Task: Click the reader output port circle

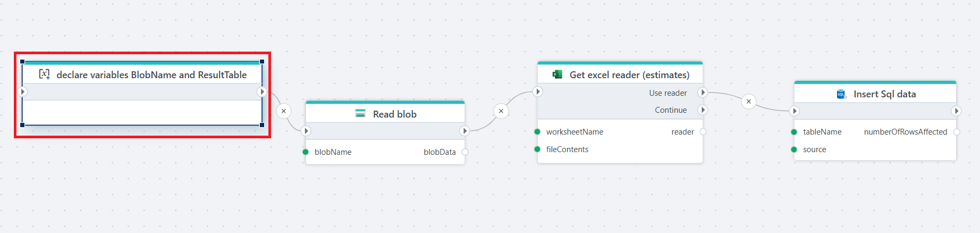Action: (703, 132)
